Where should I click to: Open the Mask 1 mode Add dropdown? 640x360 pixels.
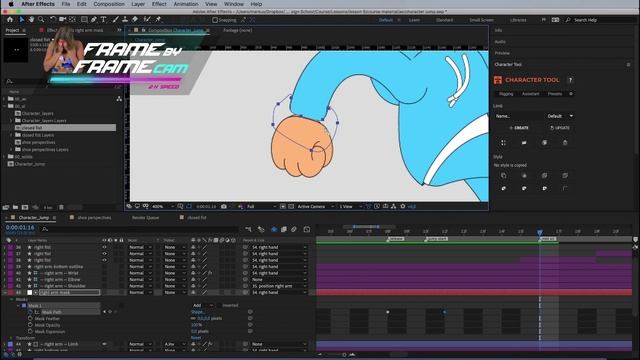[202, 305]
